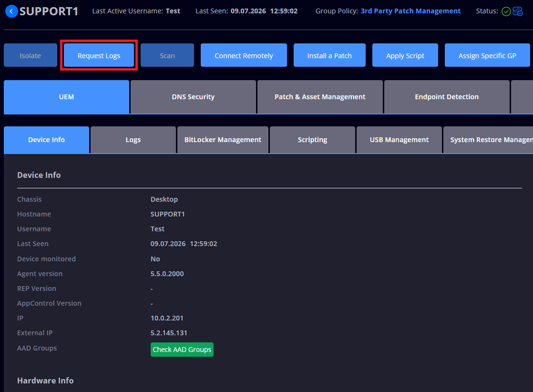Image resolution: width=533 pixels, height=392 pixels.
Task: Click the back arrow next to SUPPORT1
Action: click(x=11, y=11)
